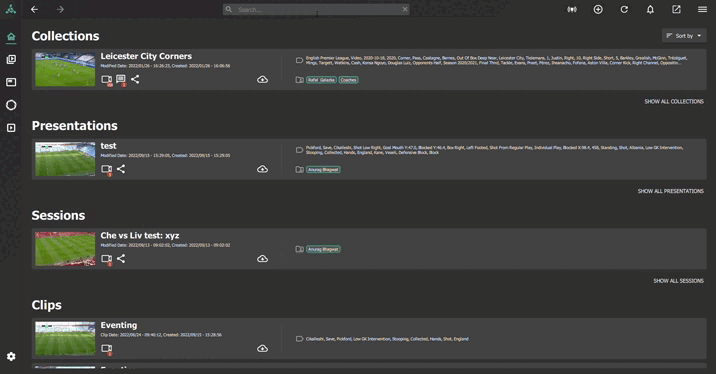Click video clips icon for Che vs Liv session
The width and height of the screenshot is (716, 374).
tap(106, 259)
